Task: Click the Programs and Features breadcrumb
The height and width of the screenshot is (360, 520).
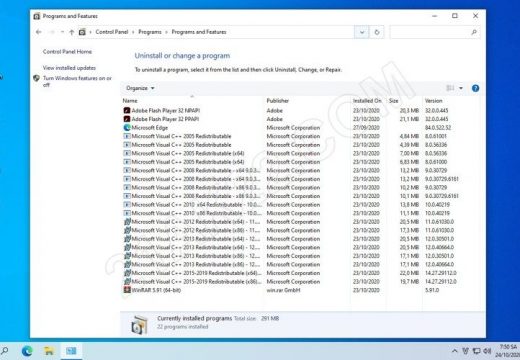Action: coord(199,32)
